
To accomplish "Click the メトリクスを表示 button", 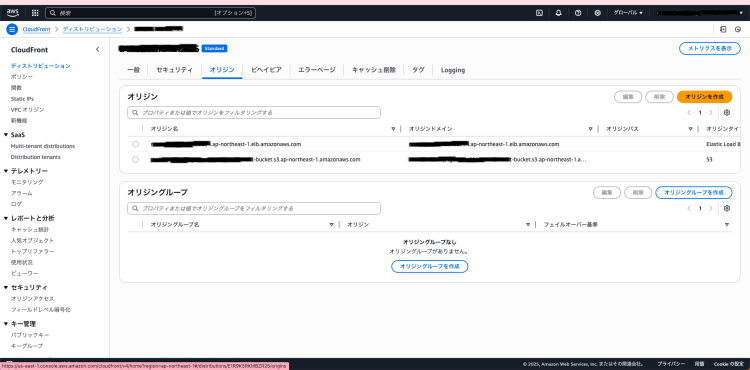I will 710,49.
